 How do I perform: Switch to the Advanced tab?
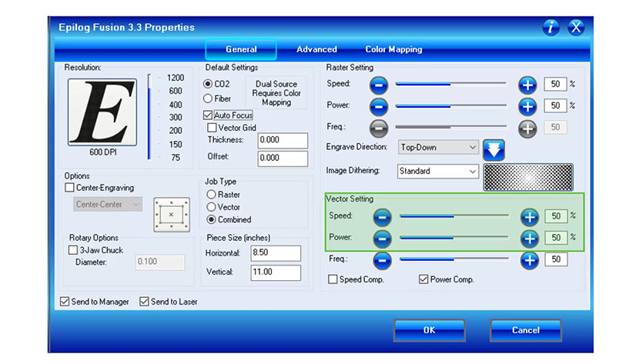316,49
